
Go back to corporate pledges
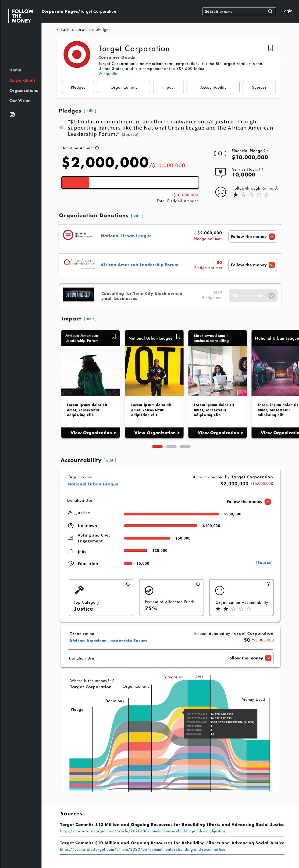pyautogui.click(x=83, y=29)
